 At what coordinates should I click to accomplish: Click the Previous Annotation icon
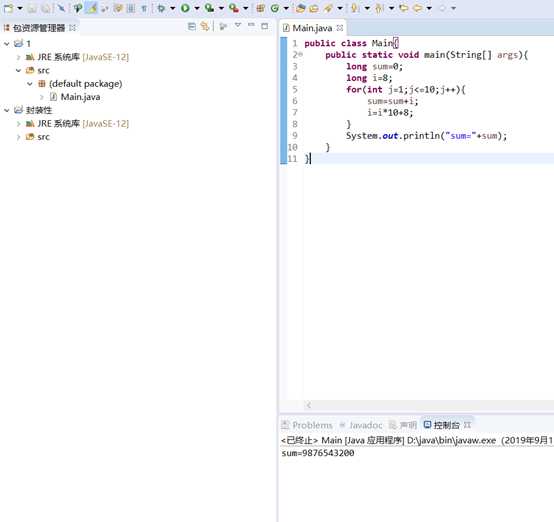(380, 8)
